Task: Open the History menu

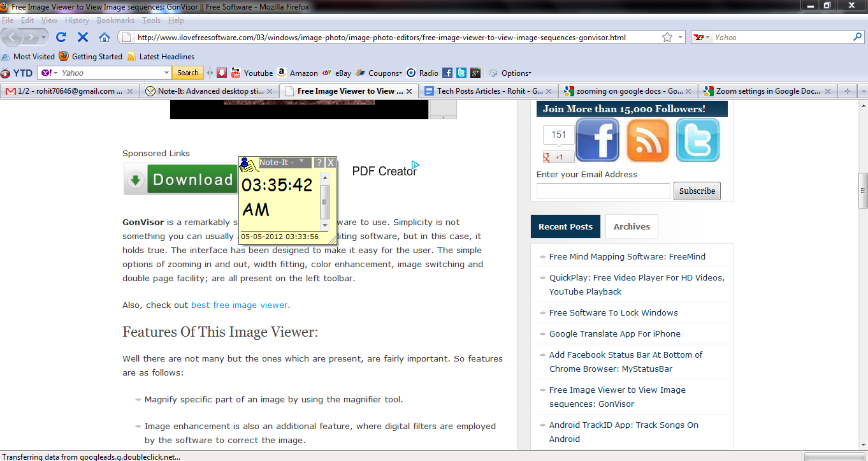Action: (77, 20)
